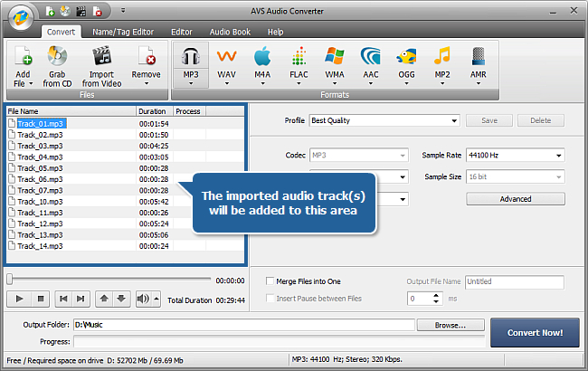Select OGG output format

tap(406, 64)
